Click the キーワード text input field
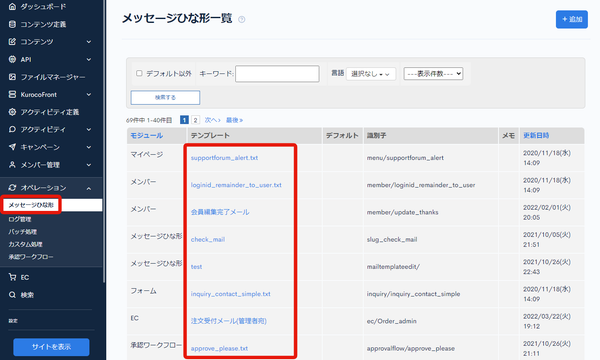The image size is (600, 360). (277, 73)
